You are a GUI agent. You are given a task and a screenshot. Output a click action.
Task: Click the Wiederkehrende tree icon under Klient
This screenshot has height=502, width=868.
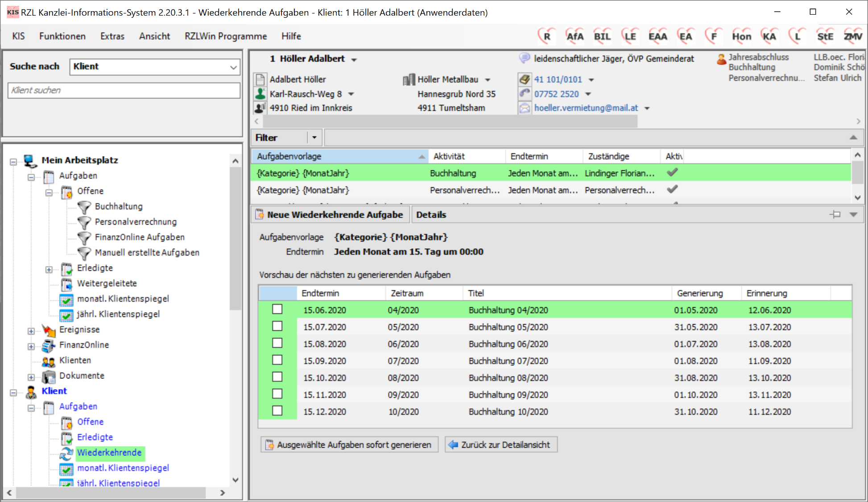(66, 453)
